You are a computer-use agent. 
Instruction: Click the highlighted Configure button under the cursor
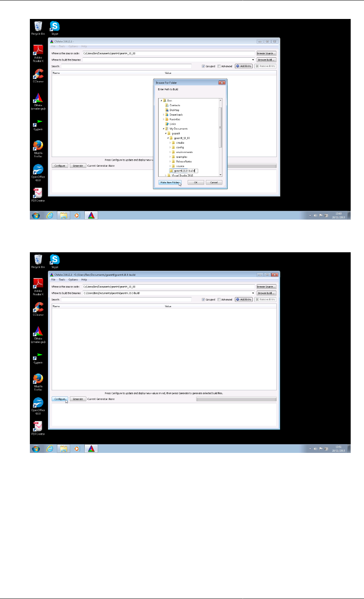(60, 399)
